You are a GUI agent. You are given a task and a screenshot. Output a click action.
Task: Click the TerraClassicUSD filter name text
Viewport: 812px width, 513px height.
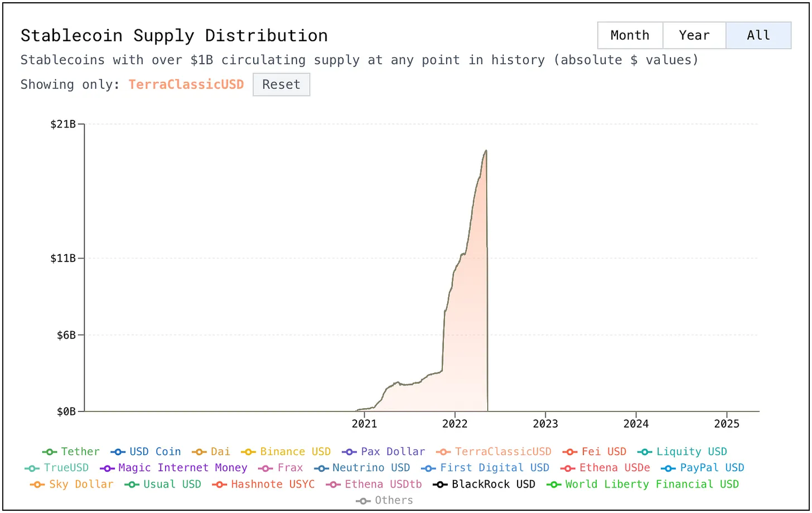pos(186,85)
